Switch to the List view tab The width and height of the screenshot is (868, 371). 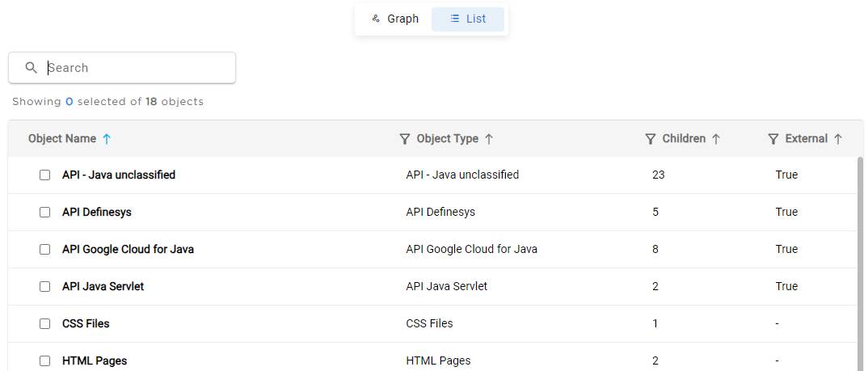click(x=468, y=19)
